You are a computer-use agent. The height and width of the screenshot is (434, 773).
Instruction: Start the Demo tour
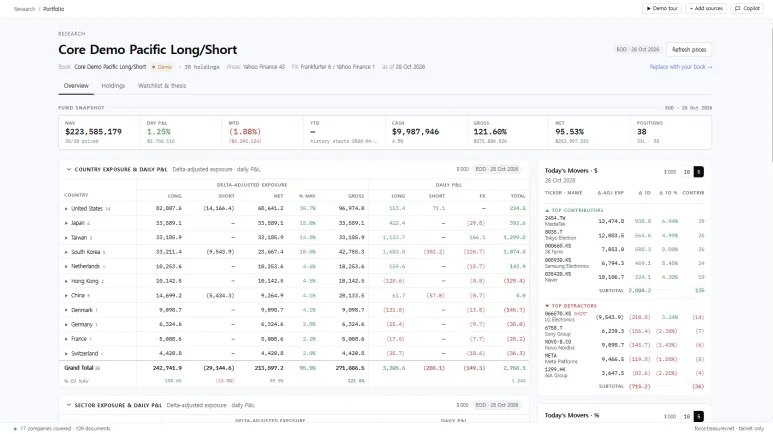[662, 8]
